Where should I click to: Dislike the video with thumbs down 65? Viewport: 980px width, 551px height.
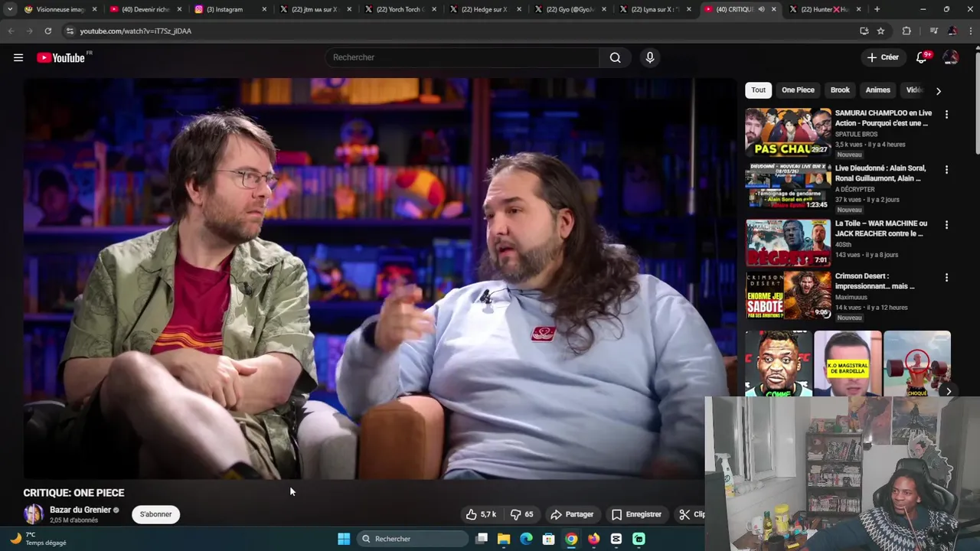pos(522,514)
